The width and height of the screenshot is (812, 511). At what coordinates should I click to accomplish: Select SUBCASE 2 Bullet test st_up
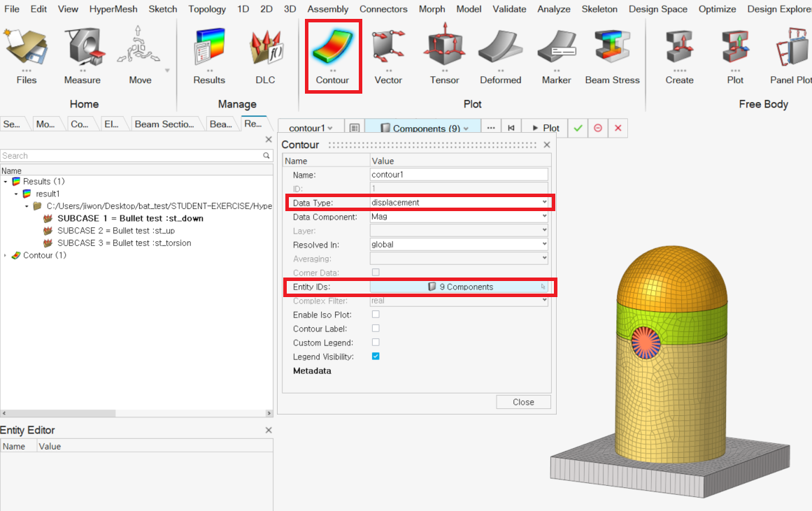[x=116, y=231]
